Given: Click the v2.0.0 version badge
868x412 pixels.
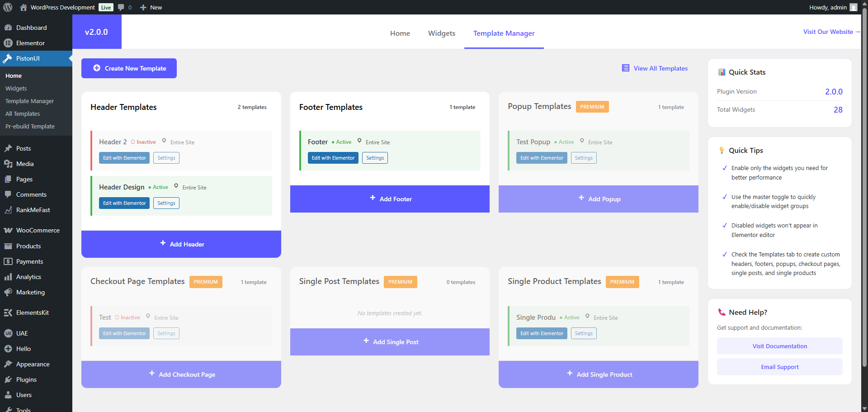Looking at the screenshot, I should [x=97, y=32].
